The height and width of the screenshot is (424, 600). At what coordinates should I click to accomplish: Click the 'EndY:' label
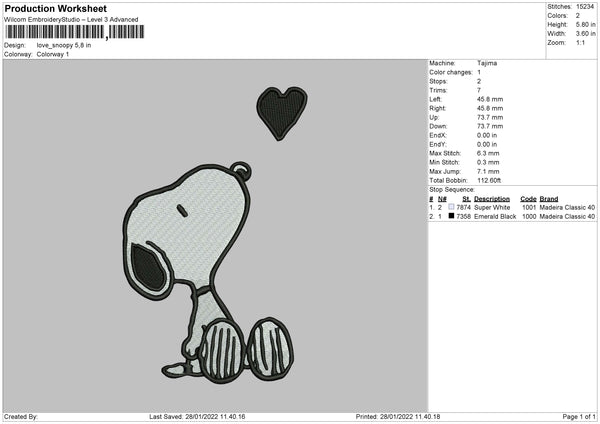point(438,145)
